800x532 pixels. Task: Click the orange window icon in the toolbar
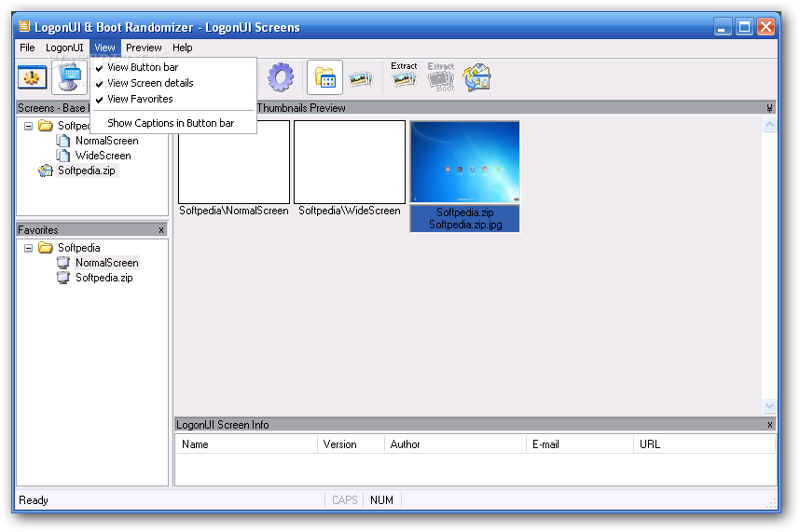click(32, 77)
